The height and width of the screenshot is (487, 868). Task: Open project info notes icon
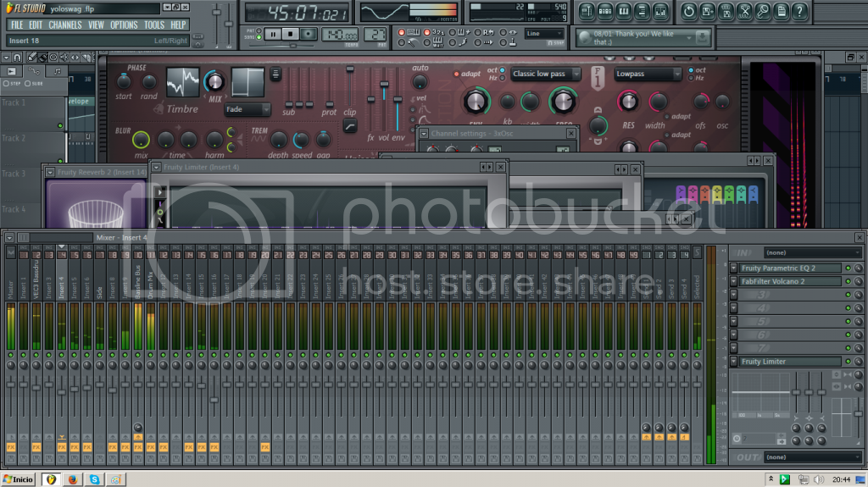coord(781,11)
